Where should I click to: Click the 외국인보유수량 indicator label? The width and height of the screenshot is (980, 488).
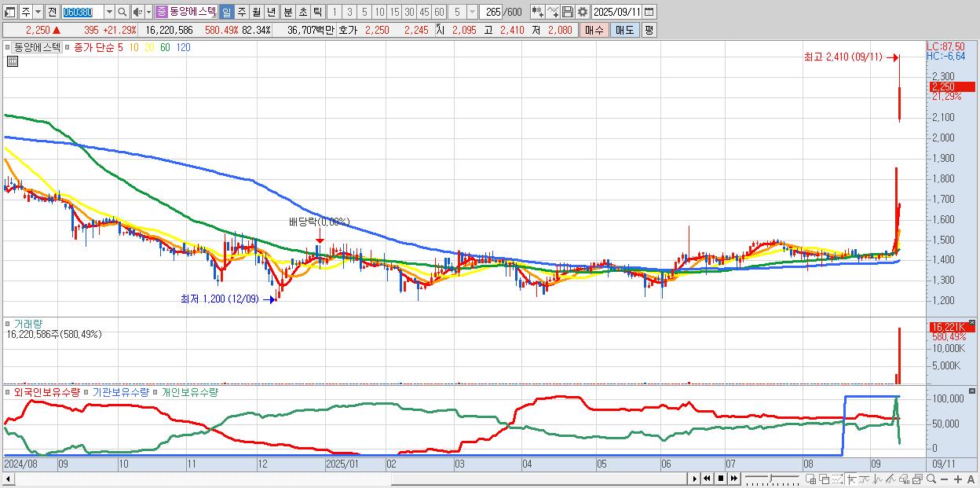click(x=47, y=392)
